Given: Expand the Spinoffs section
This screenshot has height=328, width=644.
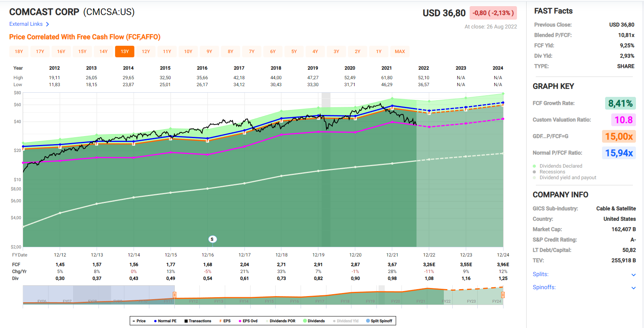Looking at the screenshot, I should pyautogui.click(x=633, y=288).
